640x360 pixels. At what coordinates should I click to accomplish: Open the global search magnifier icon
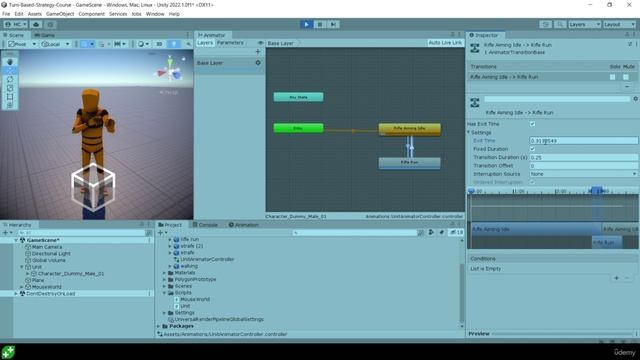[x=560, y=24]
